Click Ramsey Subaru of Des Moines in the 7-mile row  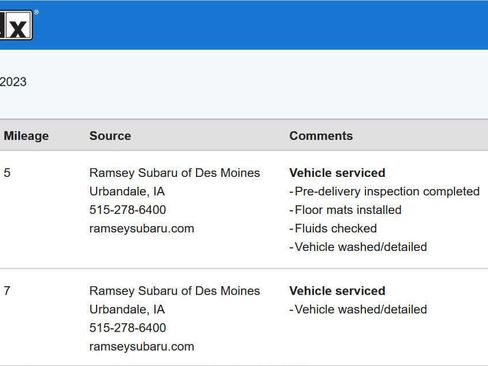pyautogui.click(x=175, y=291)
